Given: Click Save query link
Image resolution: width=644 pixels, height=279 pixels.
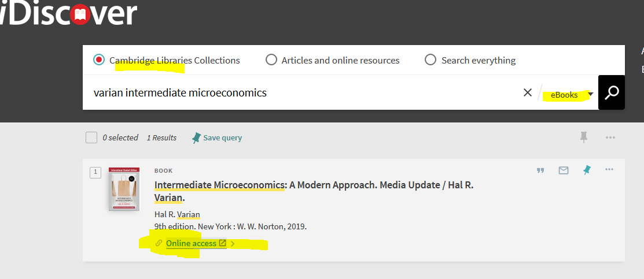Looking at the screenshot, I should click(x=222, y=138).
